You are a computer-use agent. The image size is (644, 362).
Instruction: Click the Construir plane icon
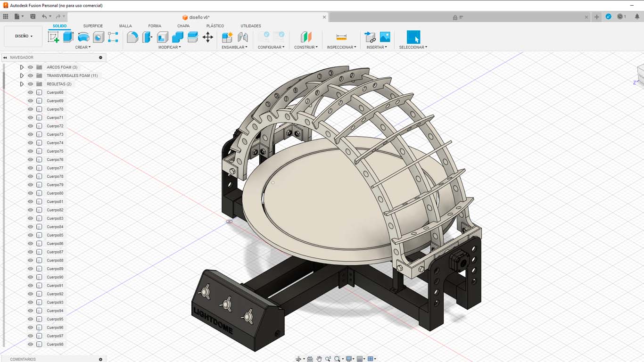click(x=306, y=37)
